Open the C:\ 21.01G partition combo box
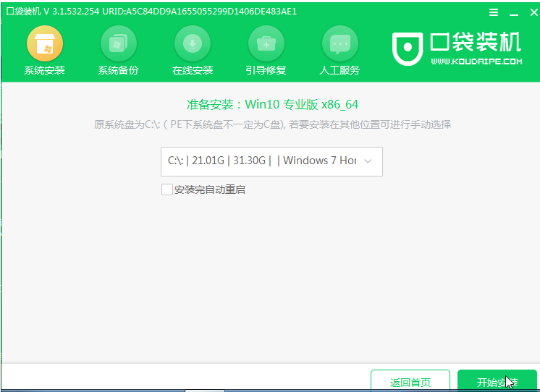Screen dimensions: 540x392 pos(271,161)
